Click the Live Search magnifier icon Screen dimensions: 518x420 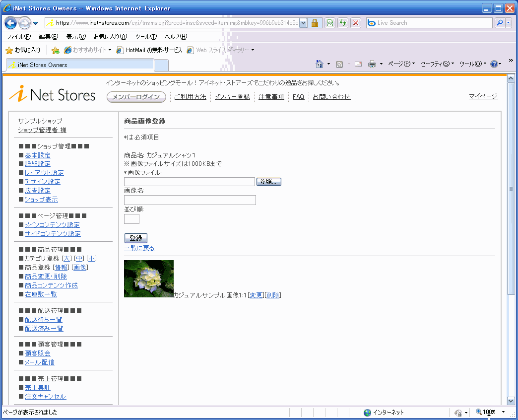coord(499,23)
